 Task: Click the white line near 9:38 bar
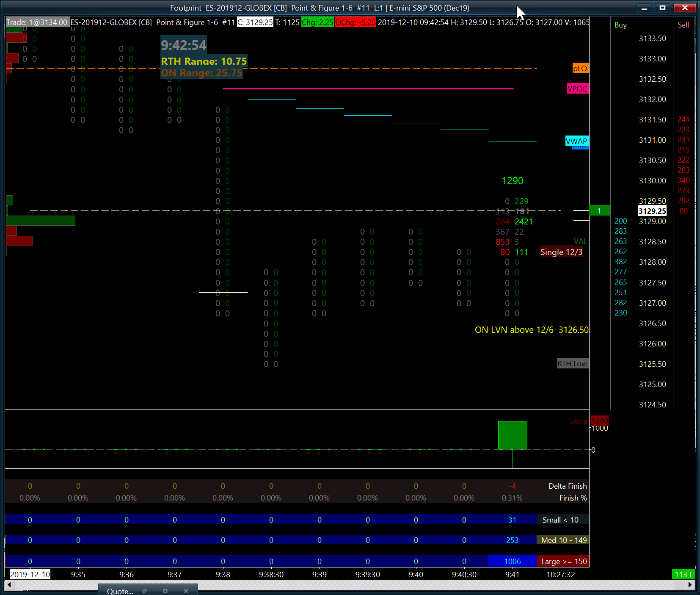[223, 292]
